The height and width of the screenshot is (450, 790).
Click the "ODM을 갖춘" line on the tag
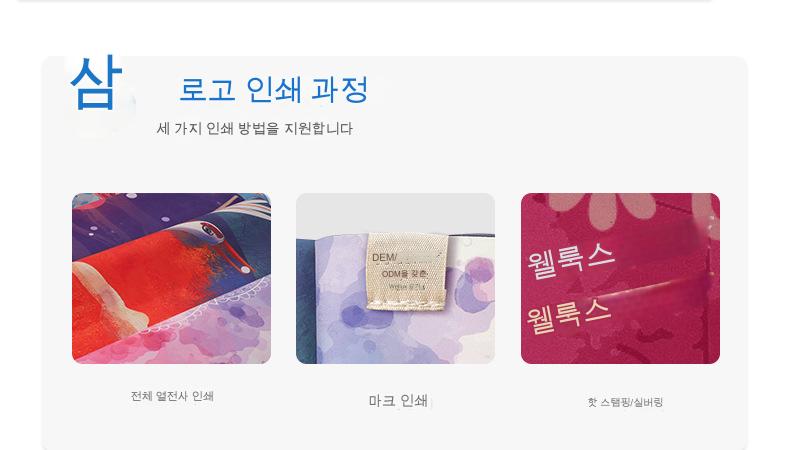[404, 274]
